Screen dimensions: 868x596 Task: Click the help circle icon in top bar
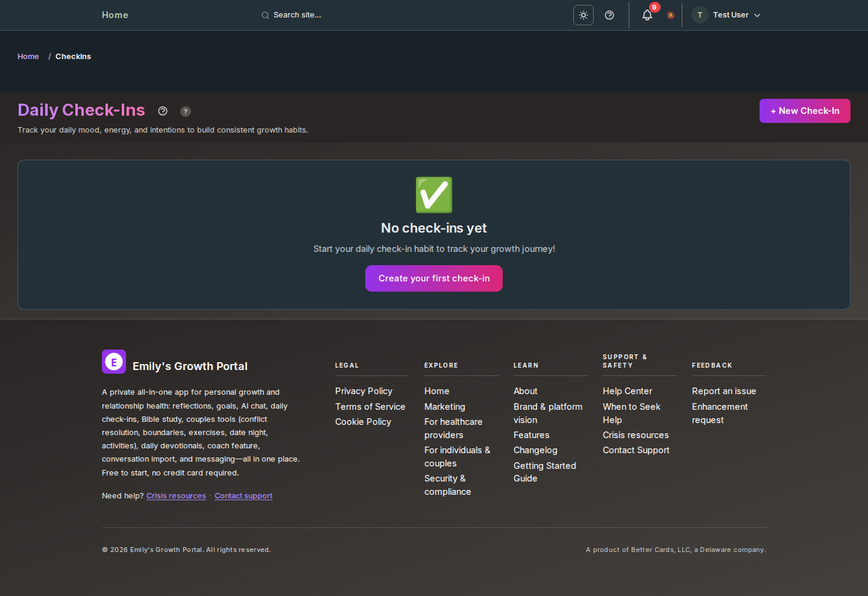[x=609, y=15]
